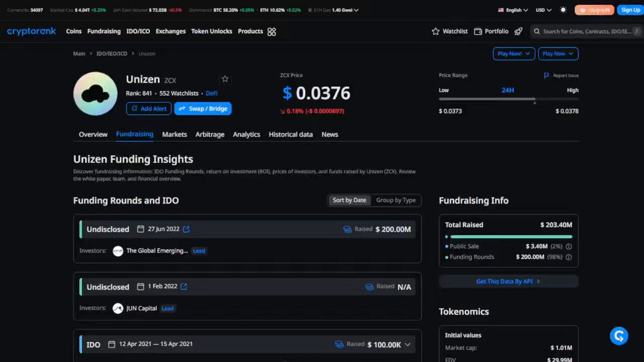This screenshot has height=362, width=644.
Task: Open the first Play Now dropdown
Action: [x=514, y=54]
